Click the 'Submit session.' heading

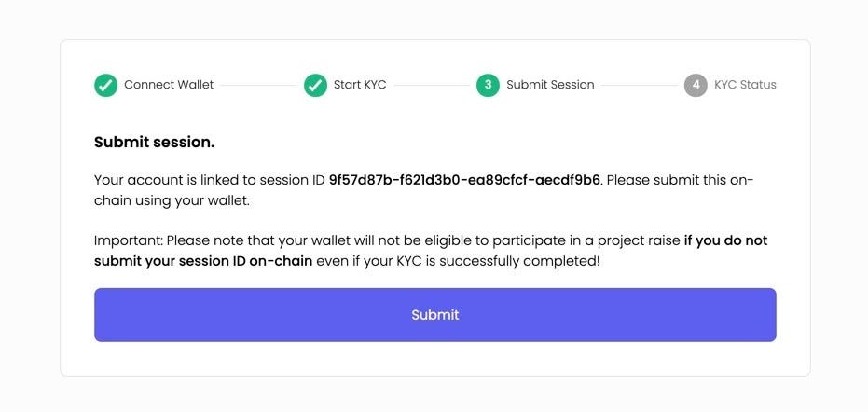click(x=155, y=143)
